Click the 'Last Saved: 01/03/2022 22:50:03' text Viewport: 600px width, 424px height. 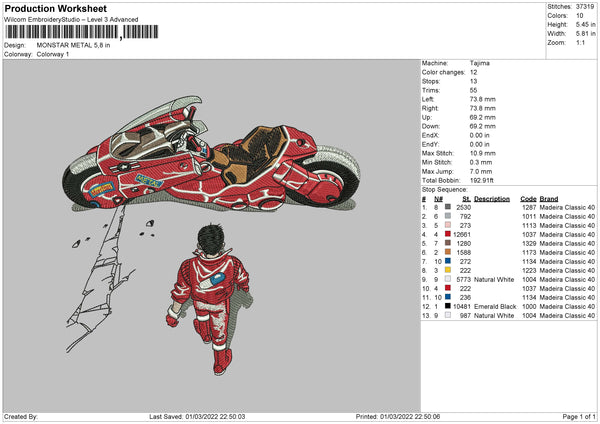[x=197, y=417]
